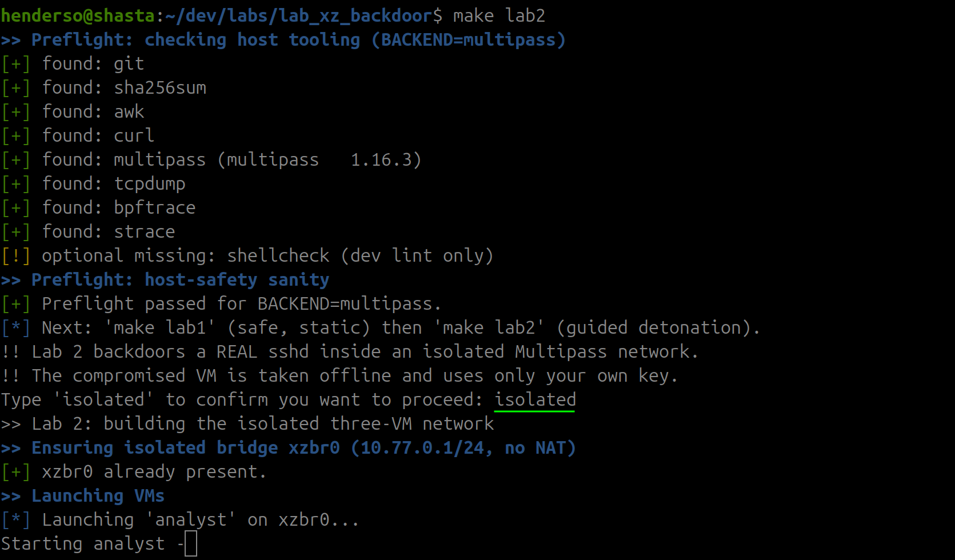Click the multipass version '1.16.3' text
The width and height of the screenshot is (955, 560).
(x=381, y=159)
